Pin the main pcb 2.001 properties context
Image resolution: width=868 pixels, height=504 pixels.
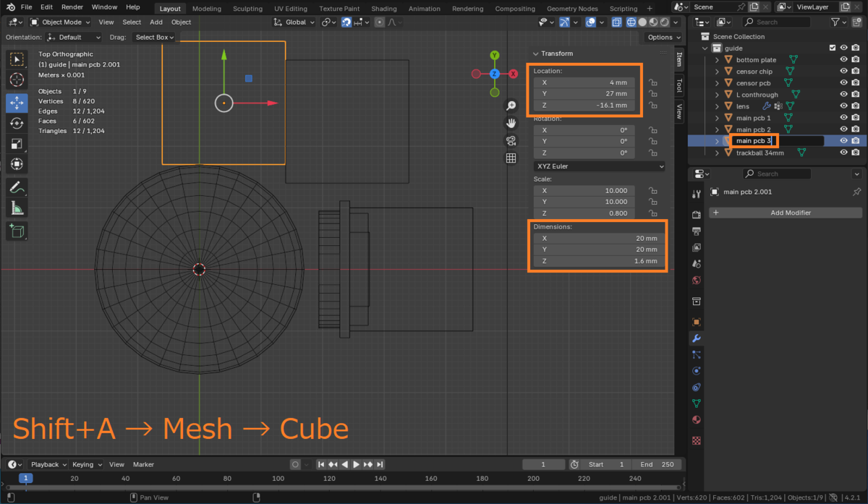click(857, 192)
